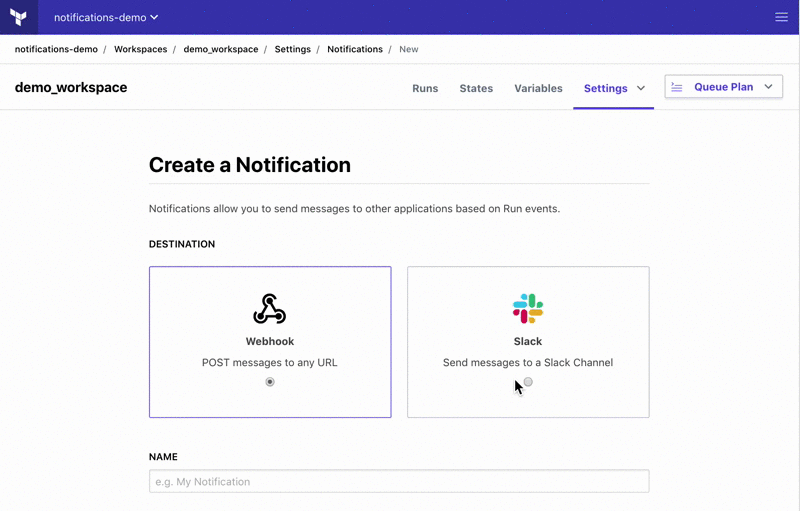Click the Workspaces breadcrumb link
The image size is (800, 511).
tap(140, 49)
